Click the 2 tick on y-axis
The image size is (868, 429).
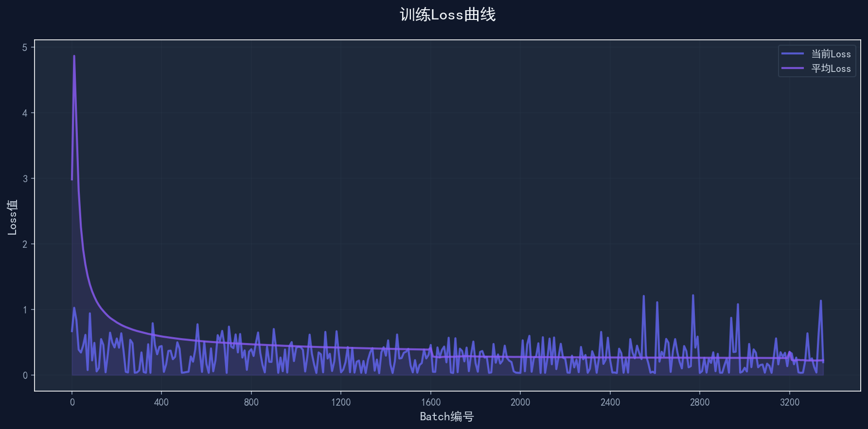pos(25,244)
